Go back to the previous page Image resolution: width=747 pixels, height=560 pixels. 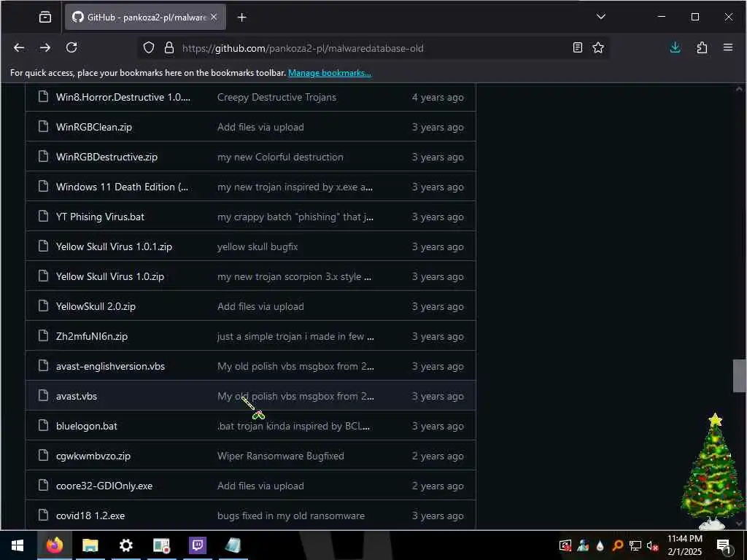(x=19, y=47)
